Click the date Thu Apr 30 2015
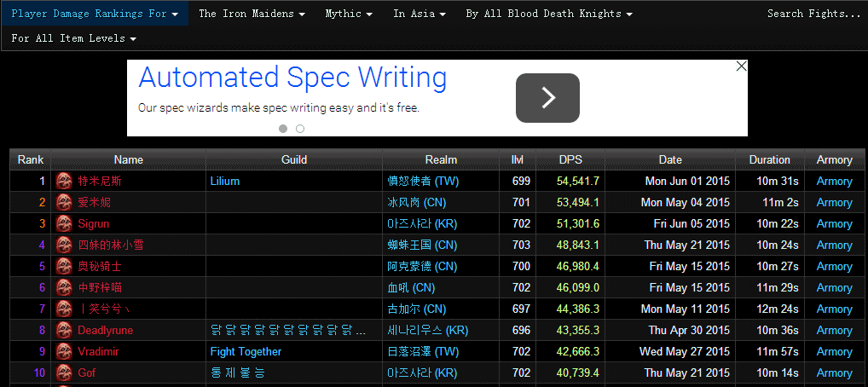This screenshot has height=387, width=868. [689, 331]
